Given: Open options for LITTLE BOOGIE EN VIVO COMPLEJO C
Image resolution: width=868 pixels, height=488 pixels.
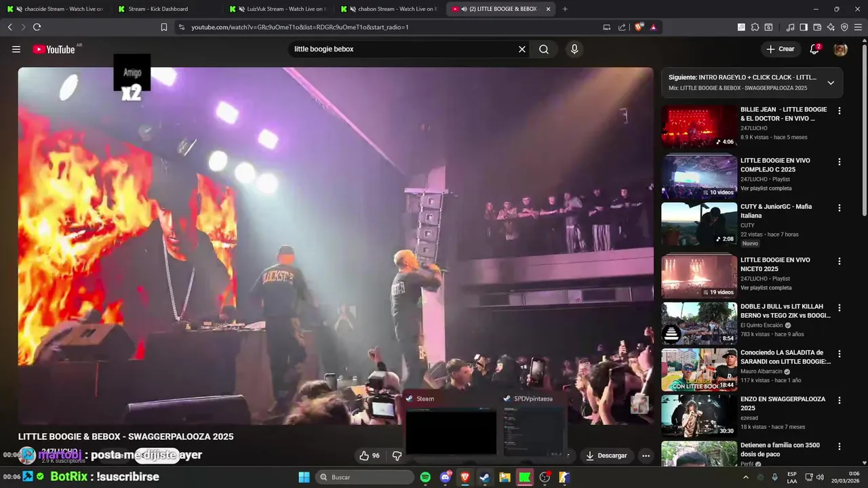Looking at the screenshot, I should click(840, 162).
